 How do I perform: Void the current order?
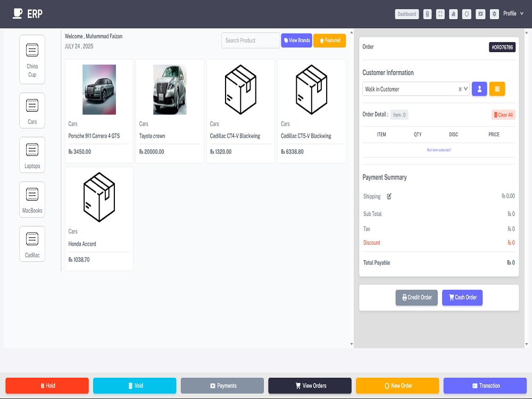pyautogui.click(x=135, y=386)
